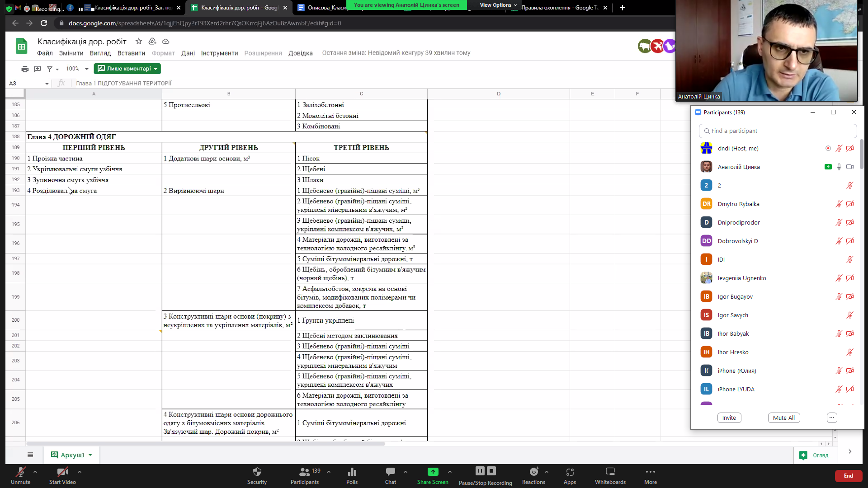
Task: Open the Файл menu
Action: coord(45,53)
